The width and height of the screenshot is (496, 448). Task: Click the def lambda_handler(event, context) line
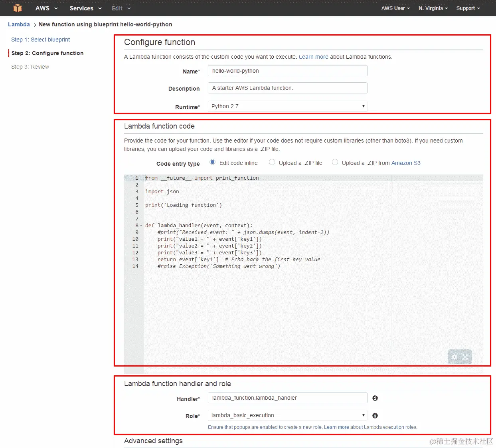coord(199,226)
